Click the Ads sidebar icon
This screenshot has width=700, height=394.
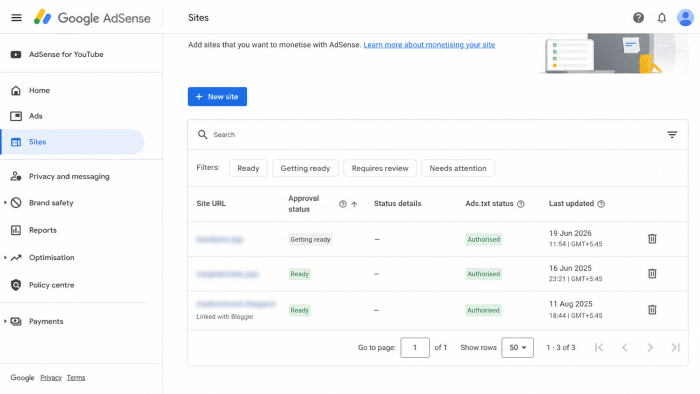(16, 116)
